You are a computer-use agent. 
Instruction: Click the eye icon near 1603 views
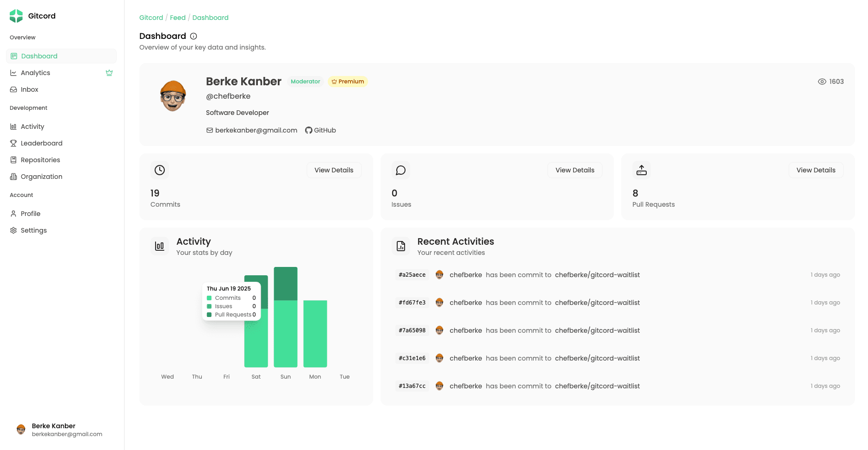tap(822, 82)
